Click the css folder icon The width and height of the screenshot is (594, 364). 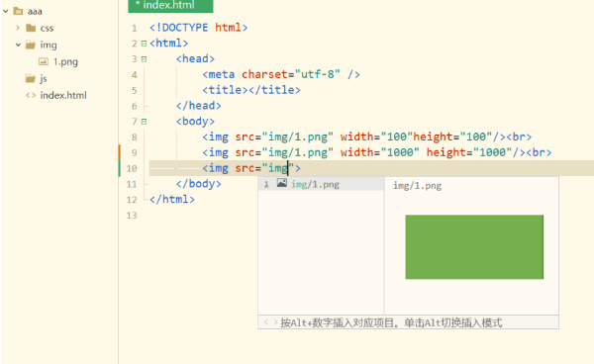pos(31,28)
